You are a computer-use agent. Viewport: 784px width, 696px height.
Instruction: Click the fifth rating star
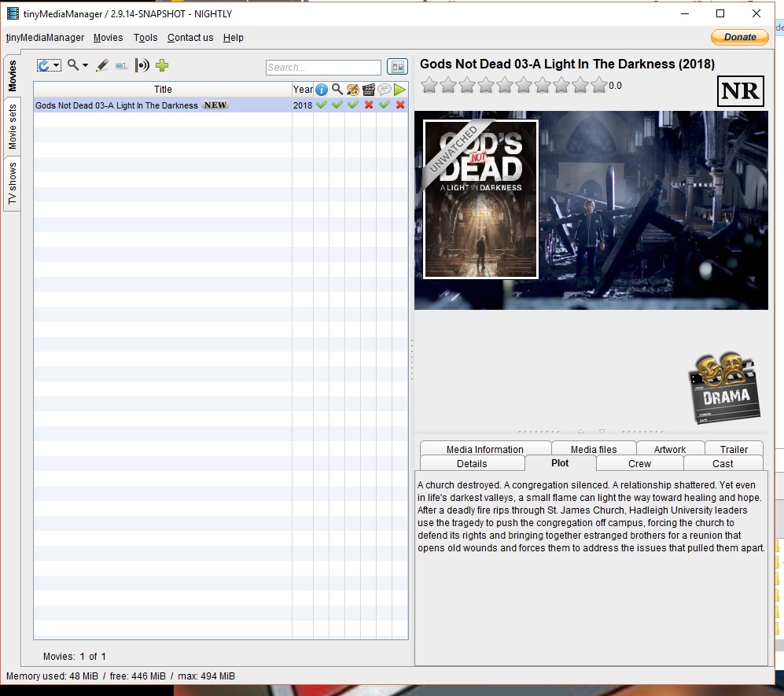tap(505, 85)
